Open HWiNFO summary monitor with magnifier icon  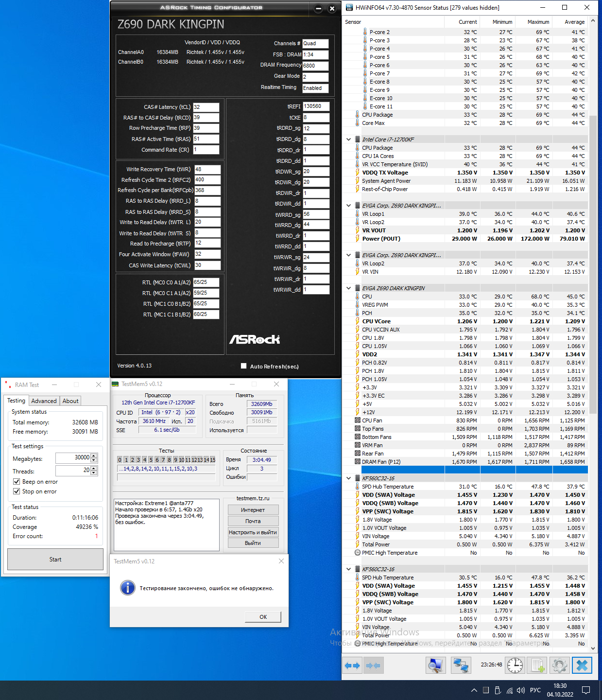click(436, 665)
